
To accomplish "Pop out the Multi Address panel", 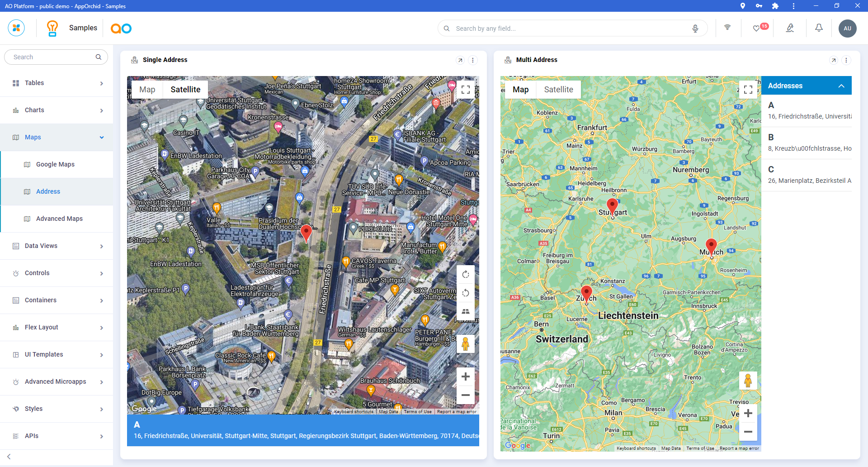I will point(834,60).
